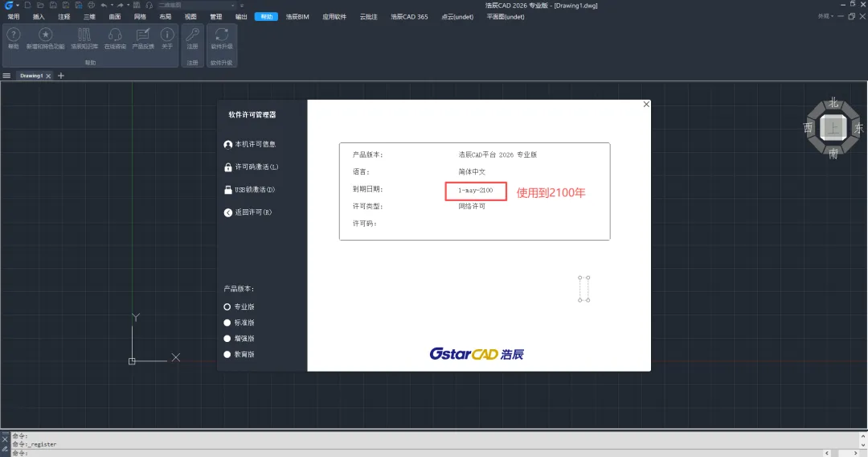The height and width of the screenshot is (457, 868).
Task: Click the command line input row
Action: [416, 453]
